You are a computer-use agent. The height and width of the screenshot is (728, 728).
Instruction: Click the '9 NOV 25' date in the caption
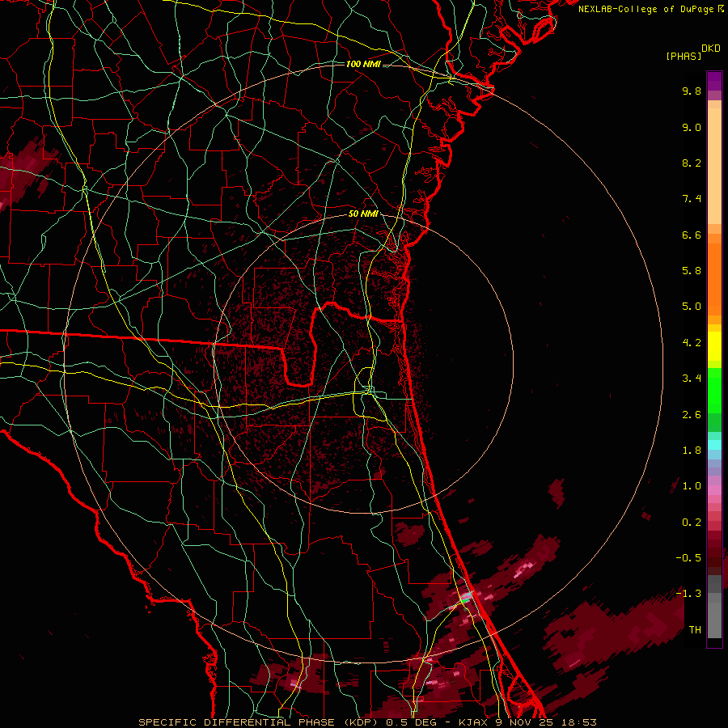[x=523, y=722]
